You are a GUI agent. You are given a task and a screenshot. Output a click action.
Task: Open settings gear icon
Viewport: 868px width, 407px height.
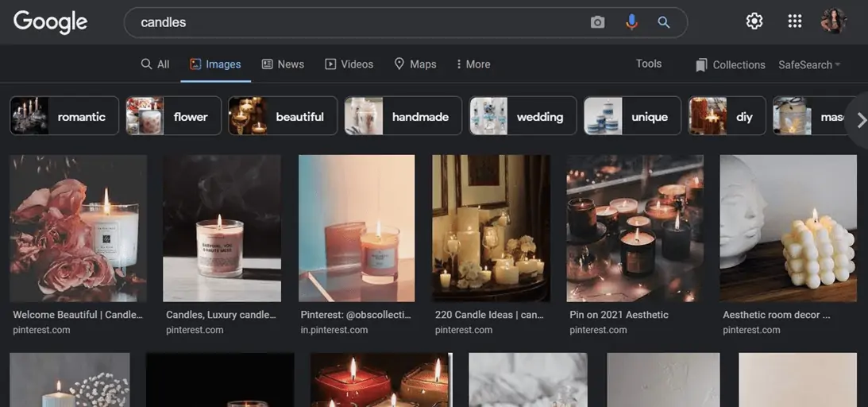(x=754, y=21)
